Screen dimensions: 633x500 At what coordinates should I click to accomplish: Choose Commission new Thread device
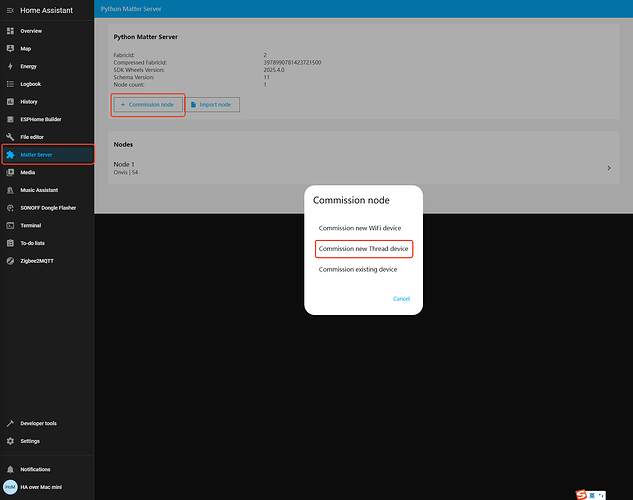coord(363,249)
